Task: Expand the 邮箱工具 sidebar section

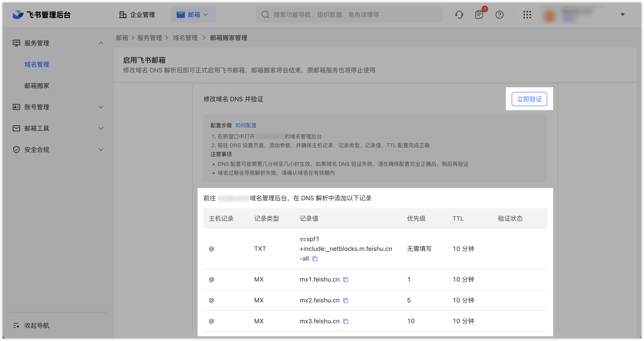Action: [101, 129]
